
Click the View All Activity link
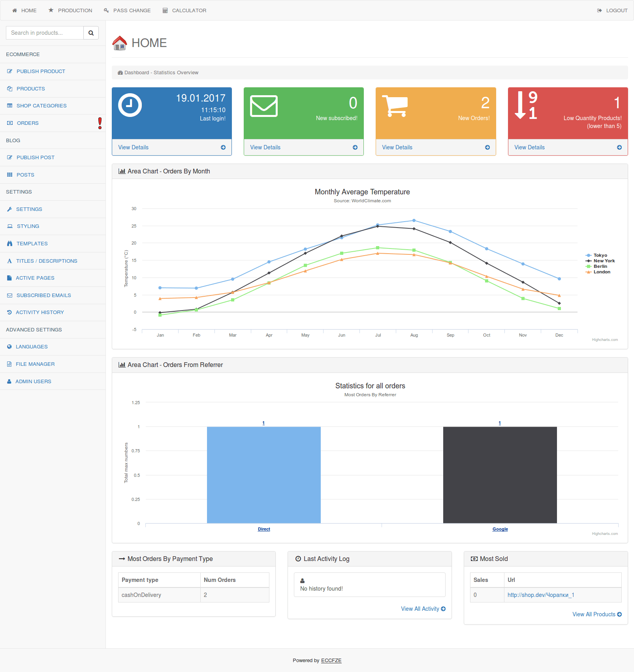point(423,608)
